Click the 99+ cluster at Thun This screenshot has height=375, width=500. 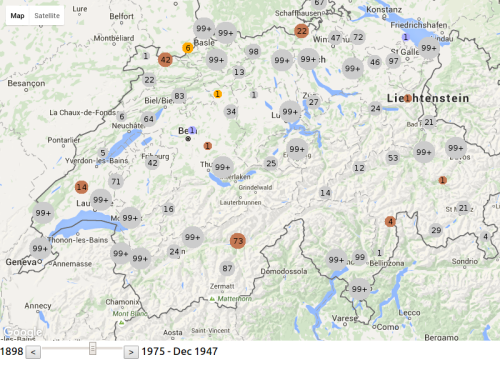point(222,167)
